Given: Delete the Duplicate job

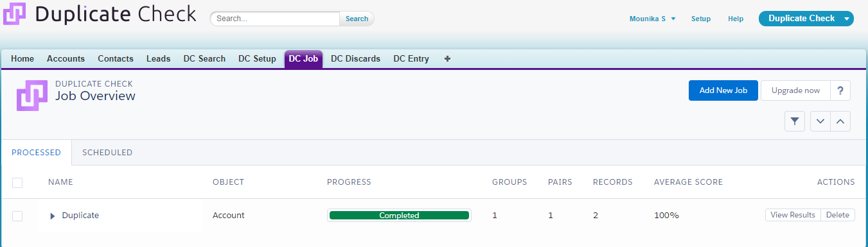Looking at the screenshot, I should coord(838,215).
